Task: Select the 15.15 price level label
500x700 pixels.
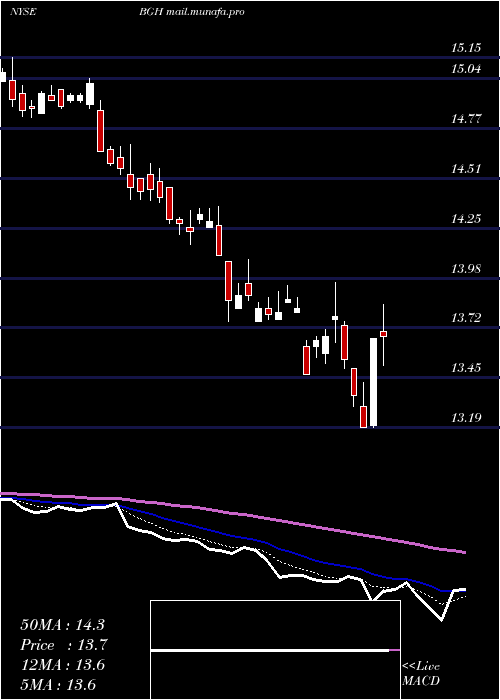Action: click(x=466, y=47)
